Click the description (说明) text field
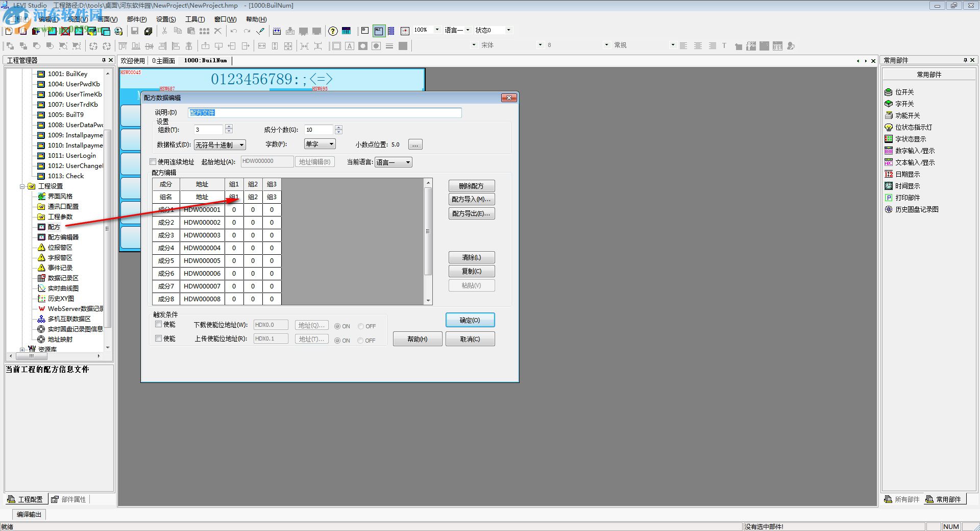 pyautogui.click(x=325, y=113)
